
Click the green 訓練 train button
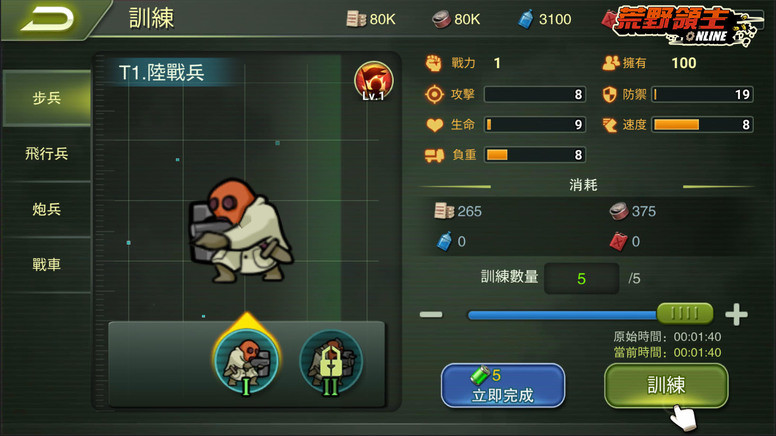pyautogui.click(x=666, y=386)
